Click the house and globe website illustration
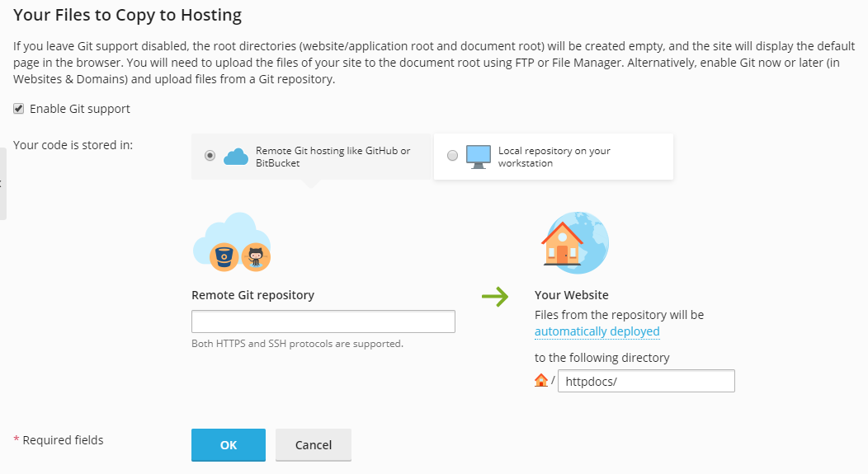868x474 pixels. (x=574, y=239)
